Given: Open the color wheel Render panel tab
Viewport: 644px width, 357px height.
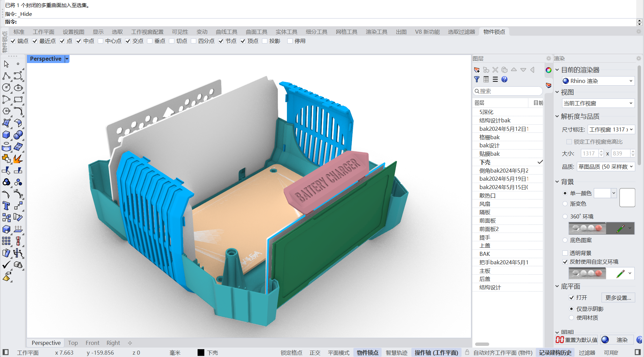Looking at the screenshot, I should coord(549,70).
